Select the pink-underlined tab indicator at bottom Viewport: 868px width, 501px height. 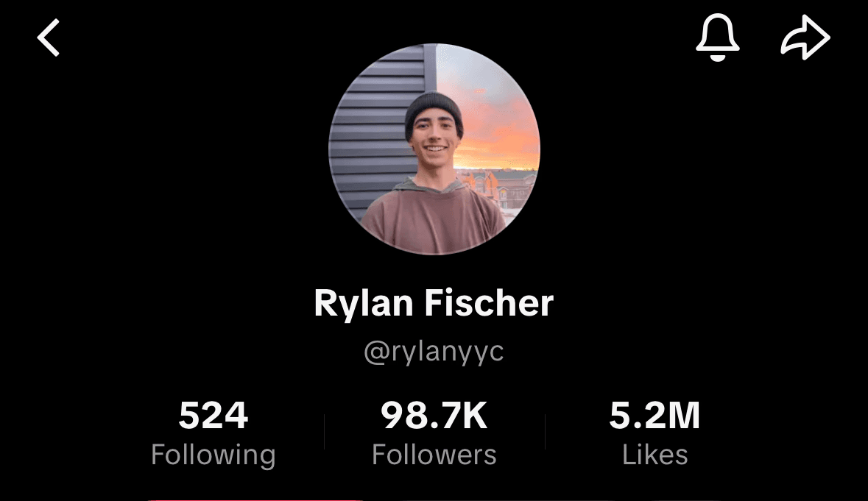255,500
